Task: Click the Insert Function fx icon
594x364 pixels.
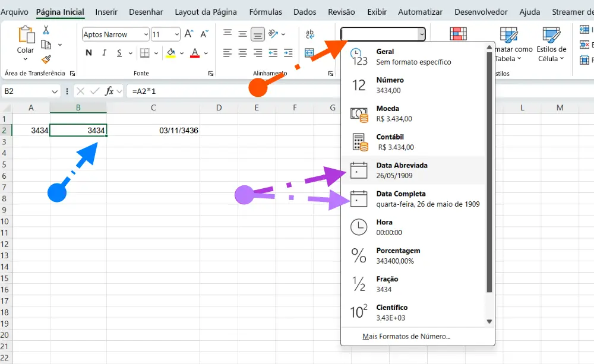Action: click(109, 91)
